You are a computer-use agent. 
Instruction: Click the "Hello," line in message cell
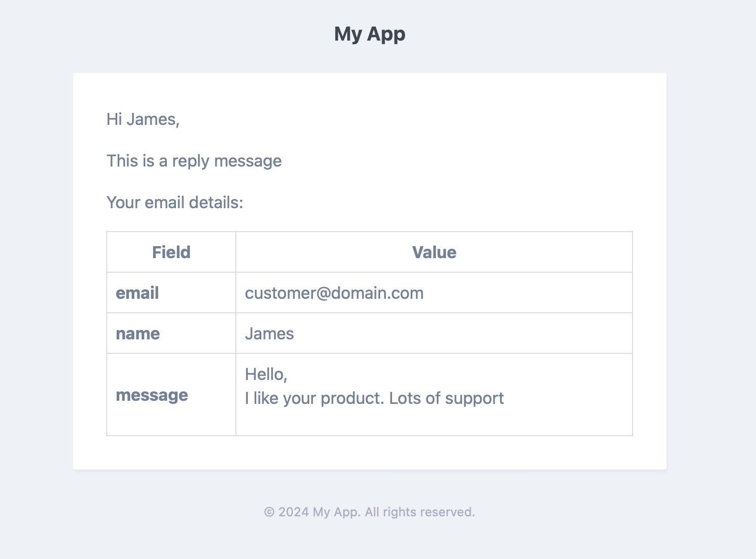pyautogui.click(x=266, y=374)
